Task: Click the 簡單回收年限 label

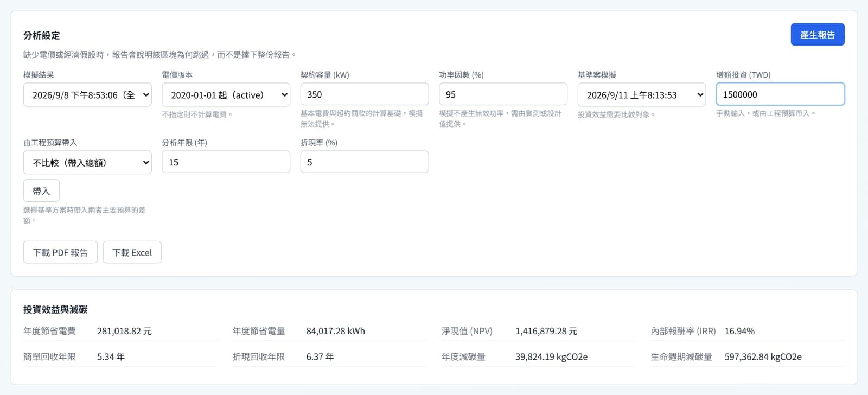Action: click(x=49, y=357)
